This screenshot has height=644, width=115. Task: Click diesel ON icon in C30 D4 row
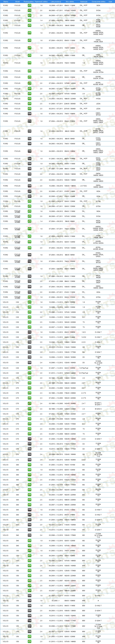coord(30,352)
